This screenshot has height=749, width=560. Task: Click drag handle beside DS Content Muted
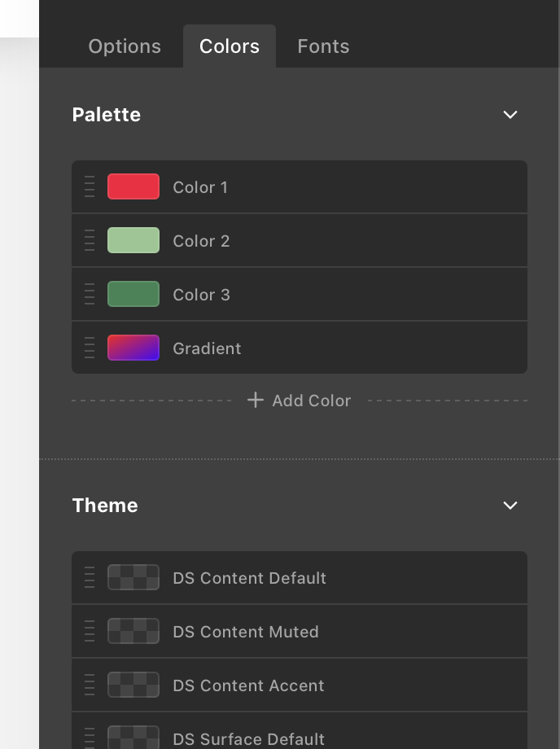pyautogui.click(x=90, y=632)
